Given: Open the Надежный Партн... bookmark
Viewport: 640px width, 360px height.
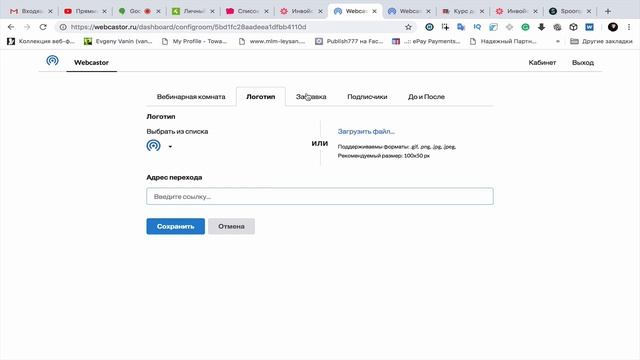Looking at the screenshot, I should (503, 41).
